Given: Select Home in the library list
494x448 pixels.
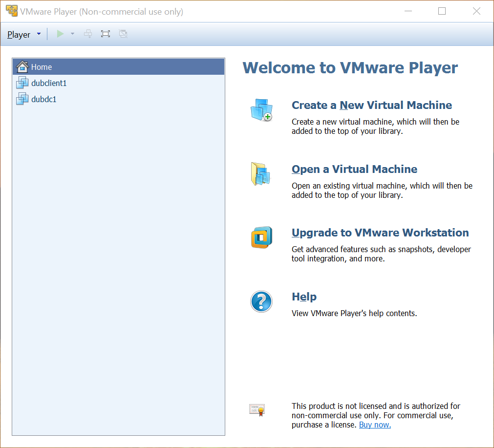Looking at the screenshot, I should [x=118, y=67].
